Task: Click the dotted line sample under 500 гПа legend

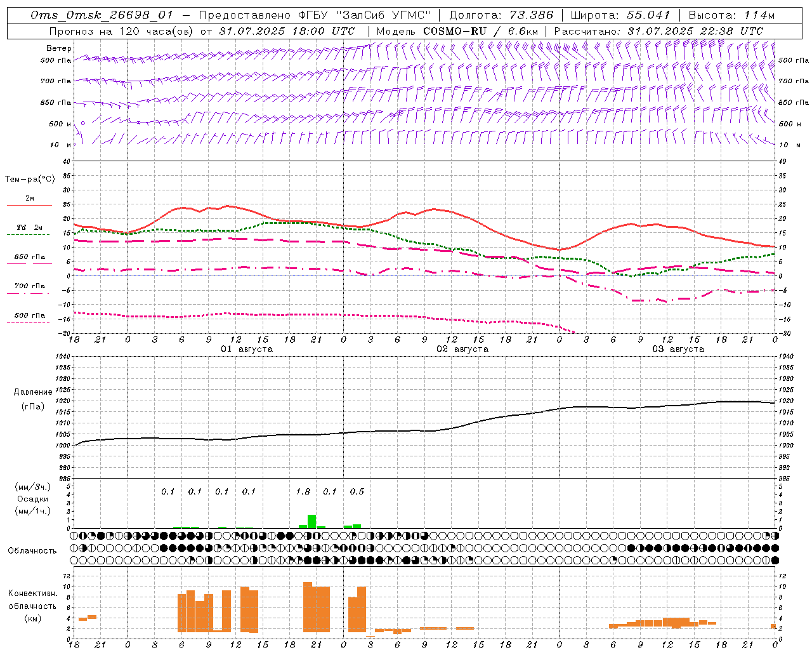Action: pyautogui.click(x=29, y=323)
